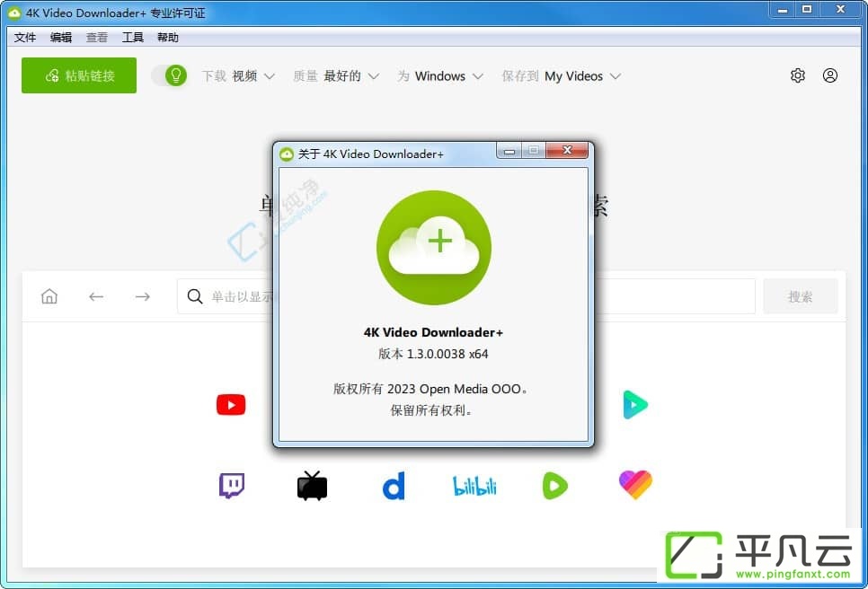Close the main 4K Video Downloader+ window
This screenshot has width=868, height=589.
tap(840, 9)
